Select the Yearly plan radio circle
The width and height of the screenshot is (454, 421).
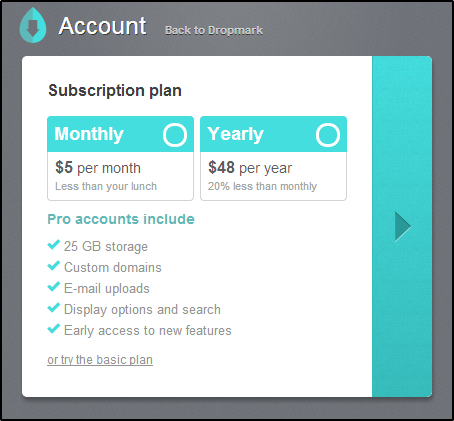point(328,135)
